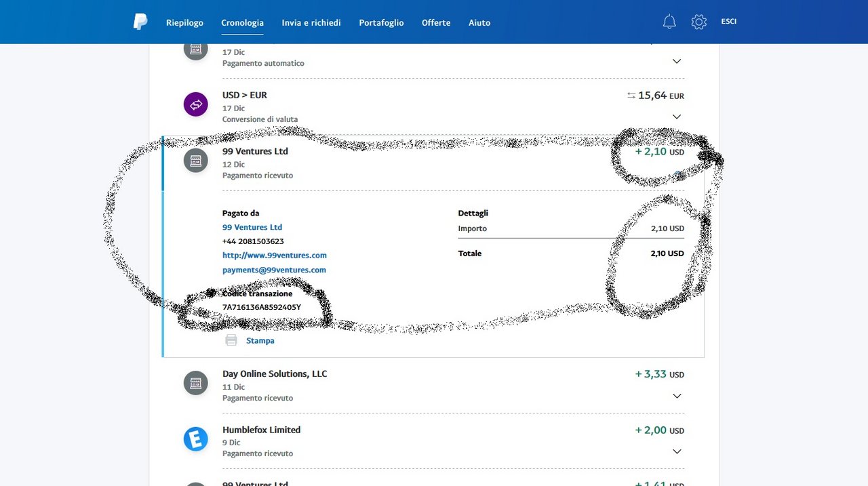Click phone number +44 2081503623
Image resolution: width=868 pixels, height=486 pixels.
coord(253,241)
